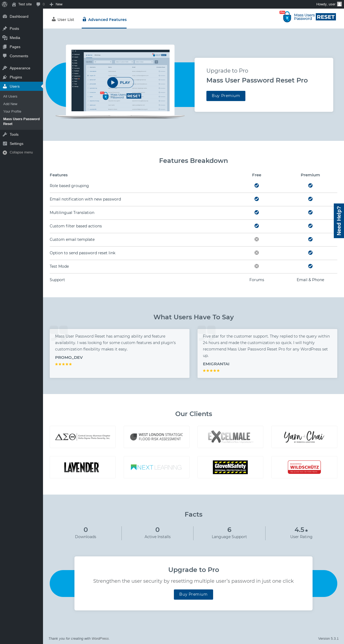The image size is (344, 644).
Task: Open Mass Users Password Reset submenu
Action: coord(21,121)
